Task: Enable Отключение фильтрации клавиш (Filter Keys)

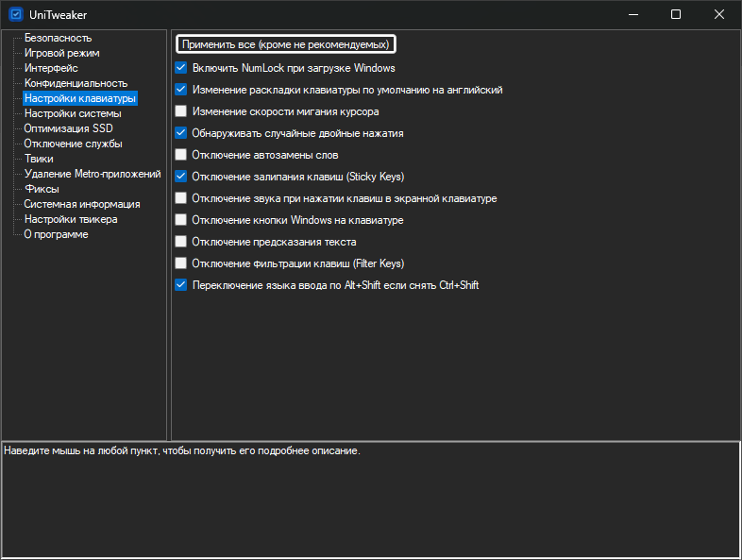Action: [180, 263]
